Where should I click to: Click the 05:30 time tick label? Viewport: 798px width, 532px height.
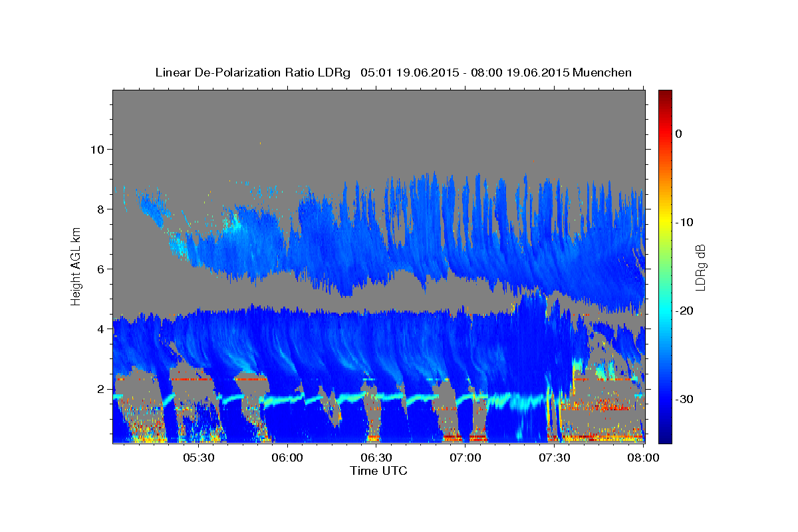pos(199,458)
